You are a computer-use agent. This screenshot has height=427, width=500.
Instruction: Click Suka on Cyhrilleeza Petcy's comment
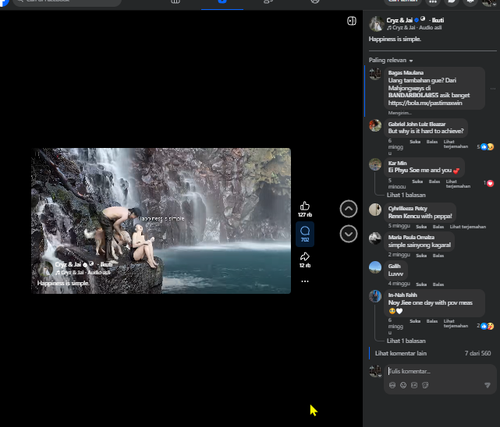(x=421, y=227)
